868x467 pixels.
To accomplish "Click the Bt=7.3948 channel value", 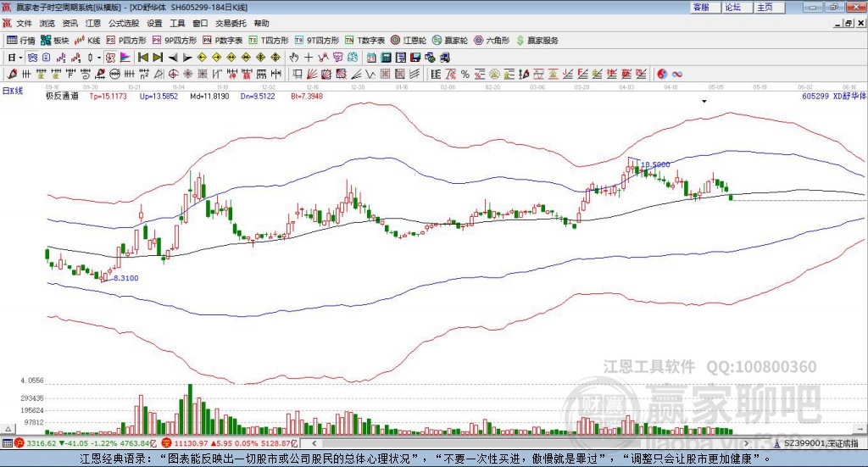I will [307, 96].
